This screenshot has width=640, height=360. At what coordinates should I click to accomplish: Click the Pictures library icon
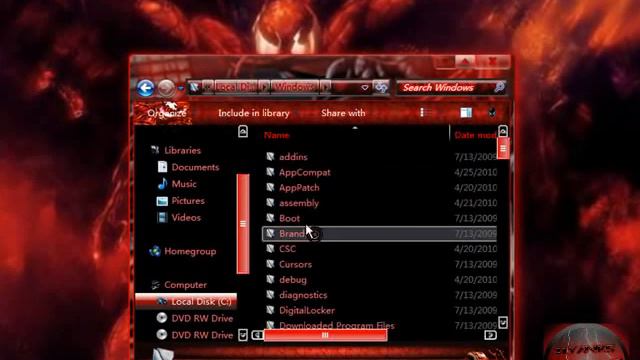(x=162, y=201)
